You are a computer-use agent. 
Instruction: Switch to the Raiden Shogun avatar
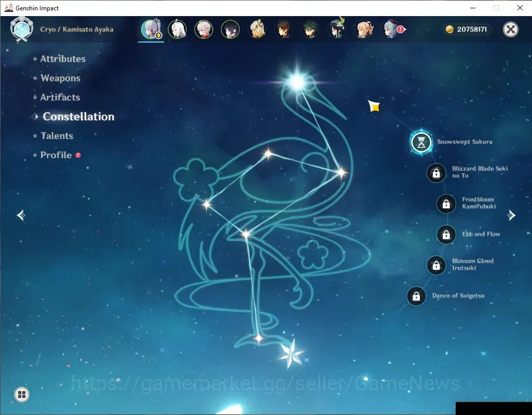230,29
